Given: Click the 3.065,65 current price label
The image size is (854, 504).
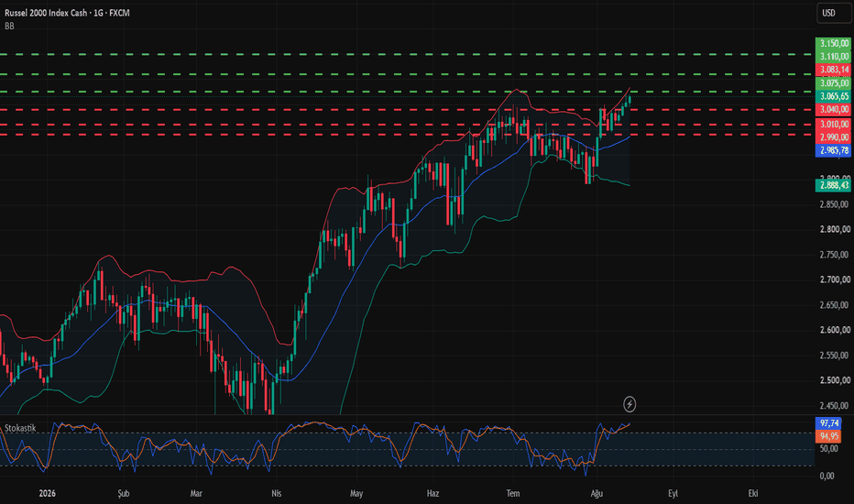Looking at the screenshot, I should [x=833, y=96].
